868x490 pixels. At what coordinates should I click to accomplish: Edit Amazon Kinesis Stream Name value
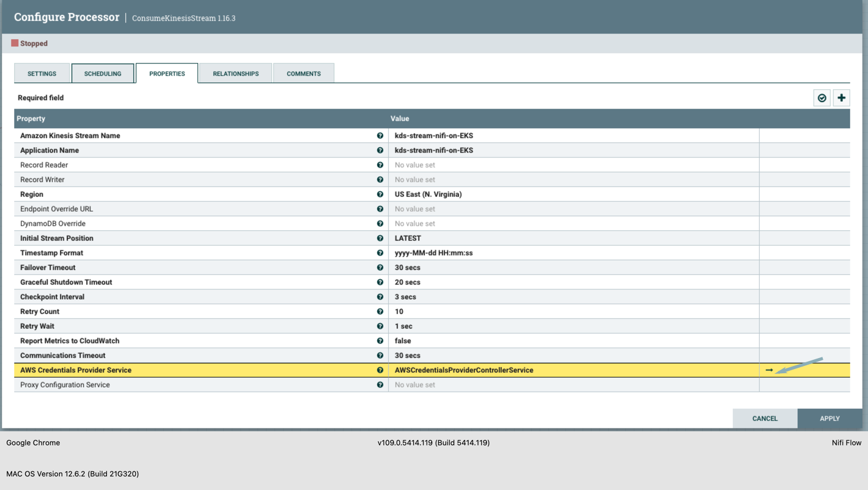point(574,136)
